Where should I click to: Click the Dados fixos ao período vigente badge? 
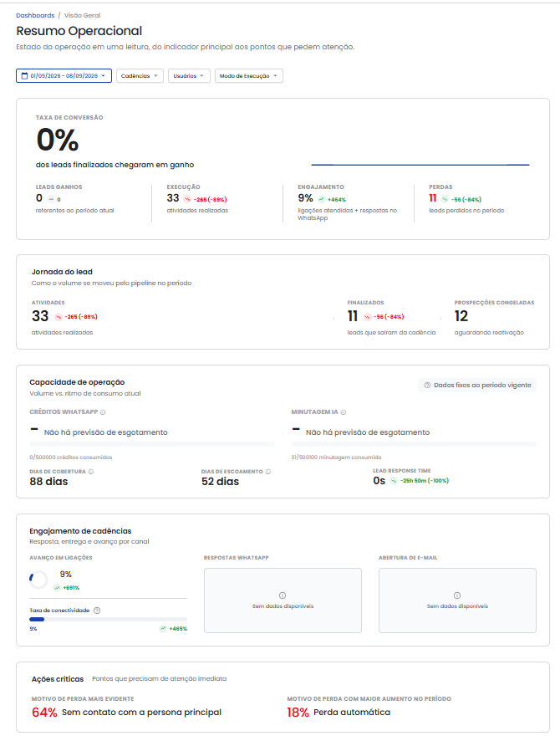477,385
